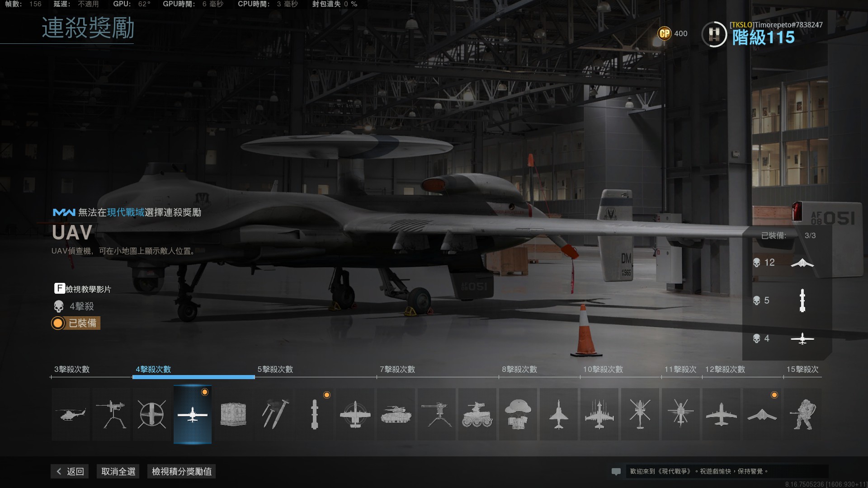Image resolution: width=868 pixels, height=488 pixels.
Task: Open 檢視積分獎勵值 scorestreak values
Action: click(x=182, y=471)
